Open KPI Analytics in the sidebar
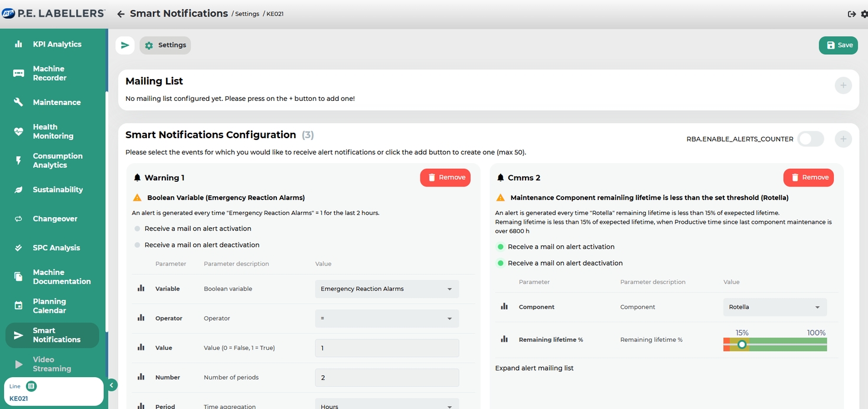868x409 pixels. (57, 44)
